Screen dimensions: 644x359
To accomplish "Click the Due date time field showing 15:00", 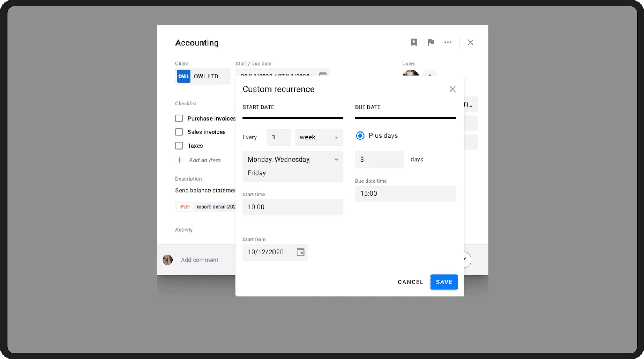I will [x=405, y=193].
